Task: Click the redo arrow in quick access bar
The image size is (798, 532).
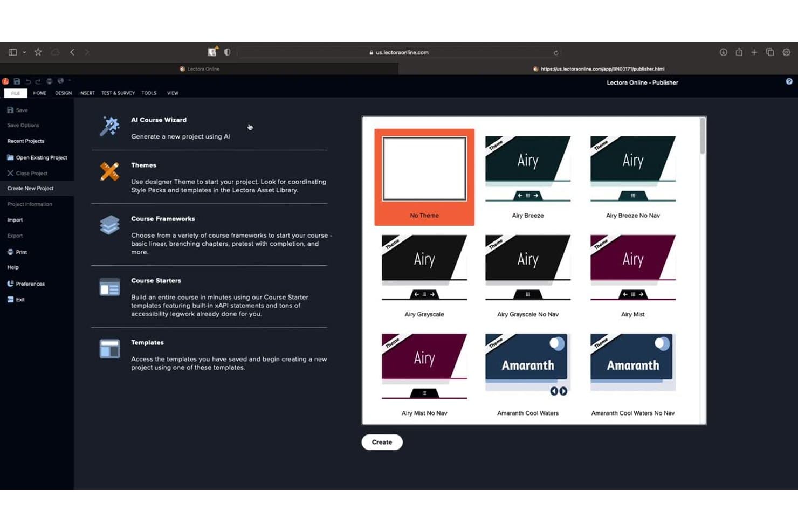Action: (38, 81)
